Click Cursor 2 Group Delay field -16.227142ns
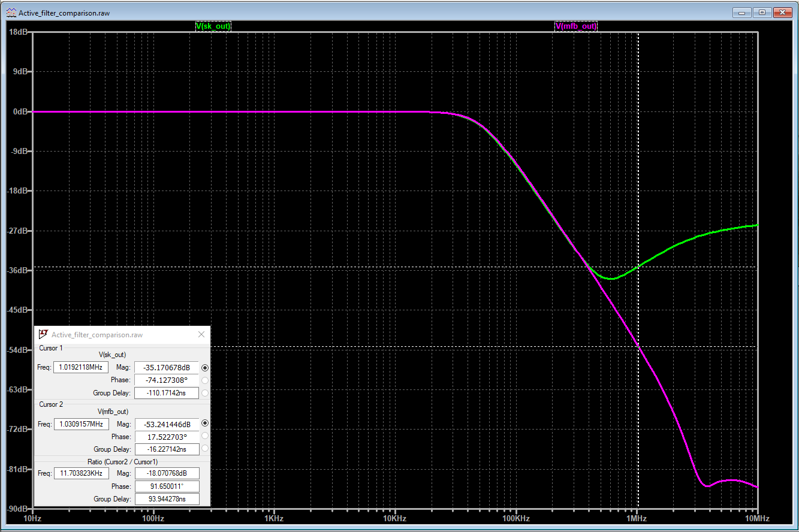 tap(167, 449)
